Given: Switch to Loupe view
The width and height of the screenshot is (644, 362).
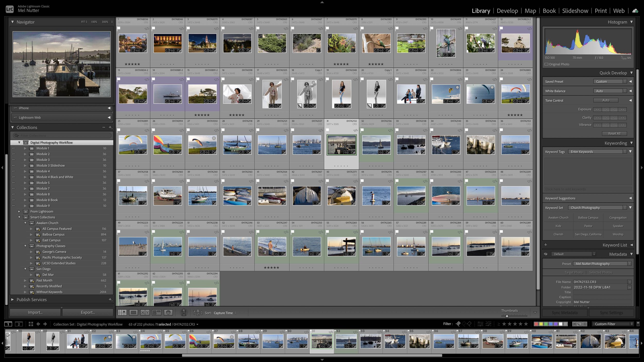Looking at the screenshot, I should pyautogui.click(x=133, y=313).
